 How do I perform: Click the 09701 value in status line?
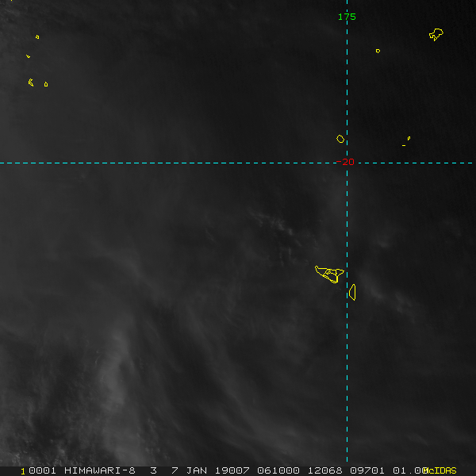point(367,470)
